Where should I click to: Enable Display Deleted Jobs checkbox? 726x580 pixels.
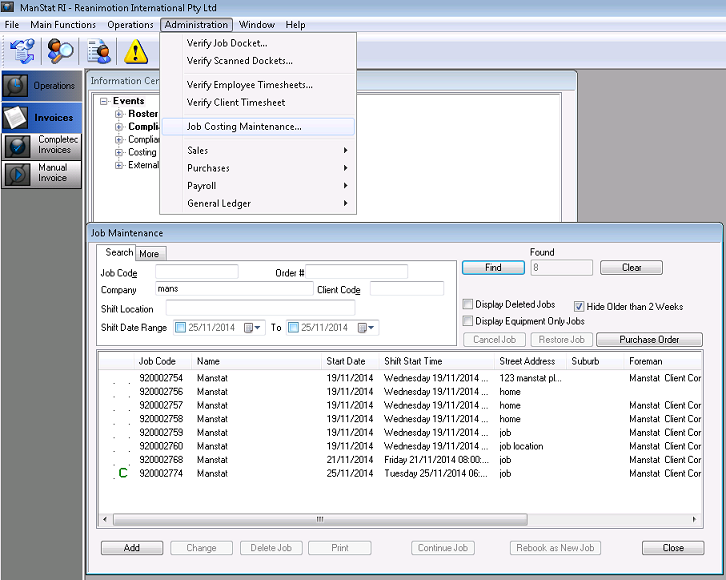tap(468, 305)
